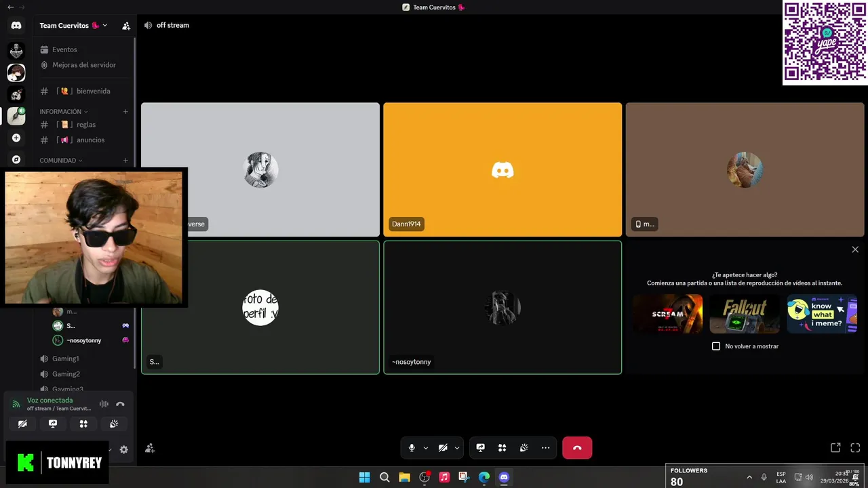This screenshot has height=488, width=868.
Task: Open more options three-dots in call bar
Action: 545,448
